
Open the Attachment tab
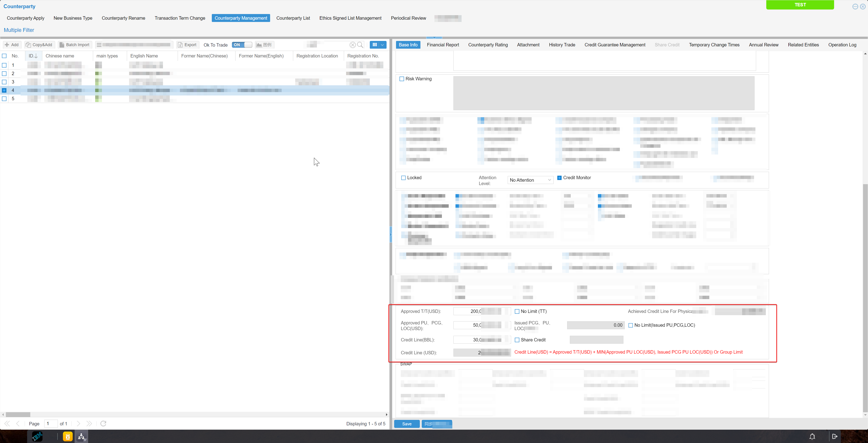[528, 45]
